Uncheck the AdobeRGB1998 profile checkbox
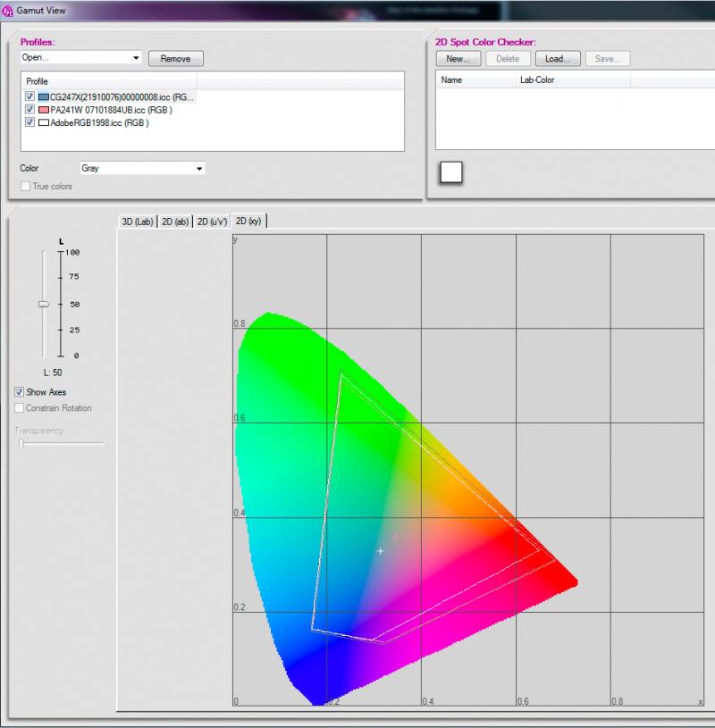The height and width of the screenshot is (728, 715). (29, 122)
